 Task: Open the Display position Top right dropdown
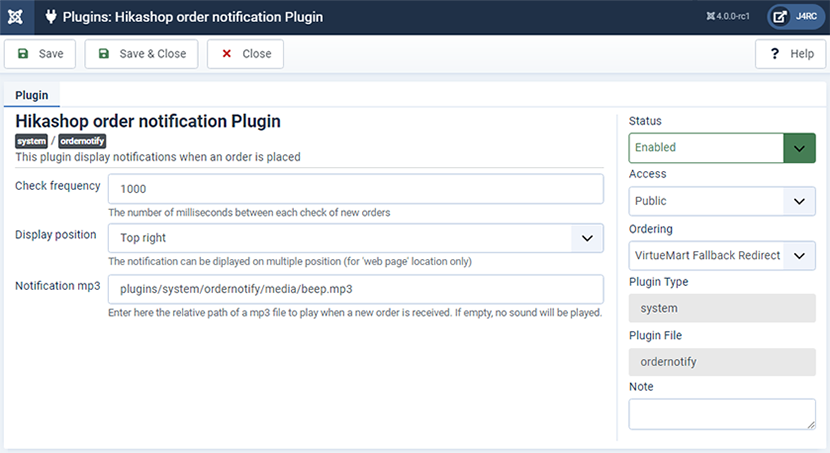356,238
